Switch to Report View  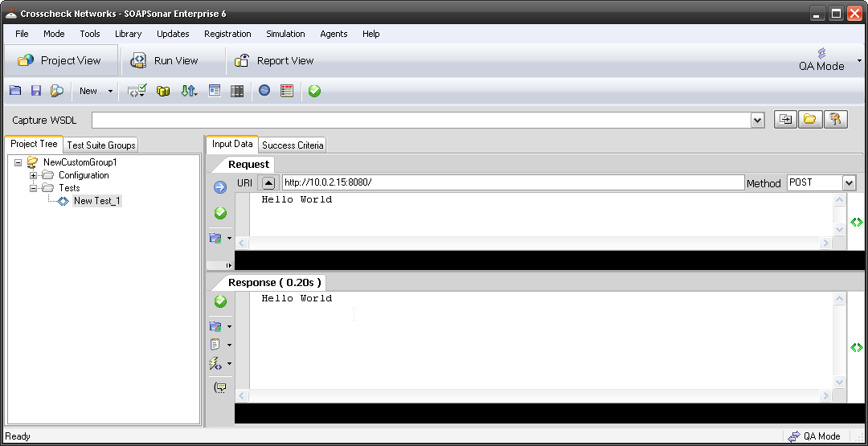[x=275, y=60]
